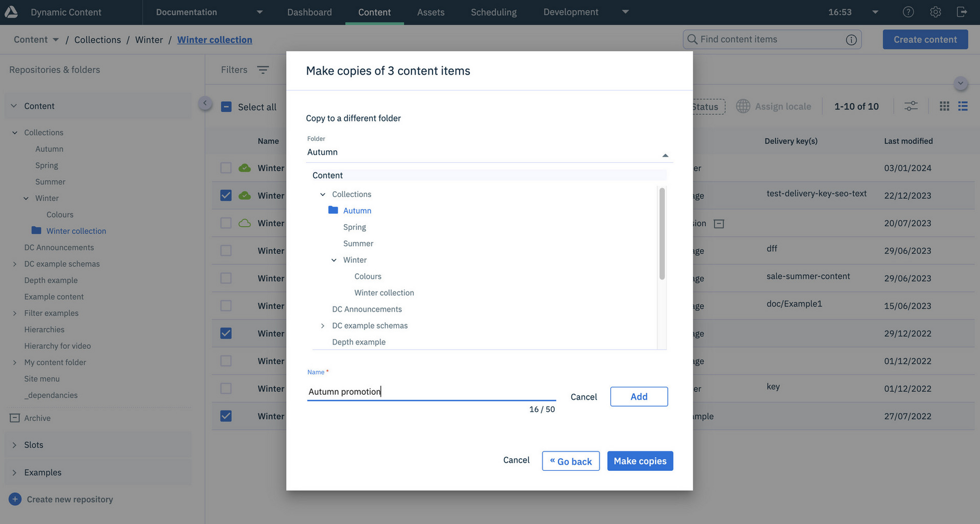The width and height of the screenshot is (980, 524).
Task: Collapse Winter in the dialog tree
Action: [x=334, y=260]
